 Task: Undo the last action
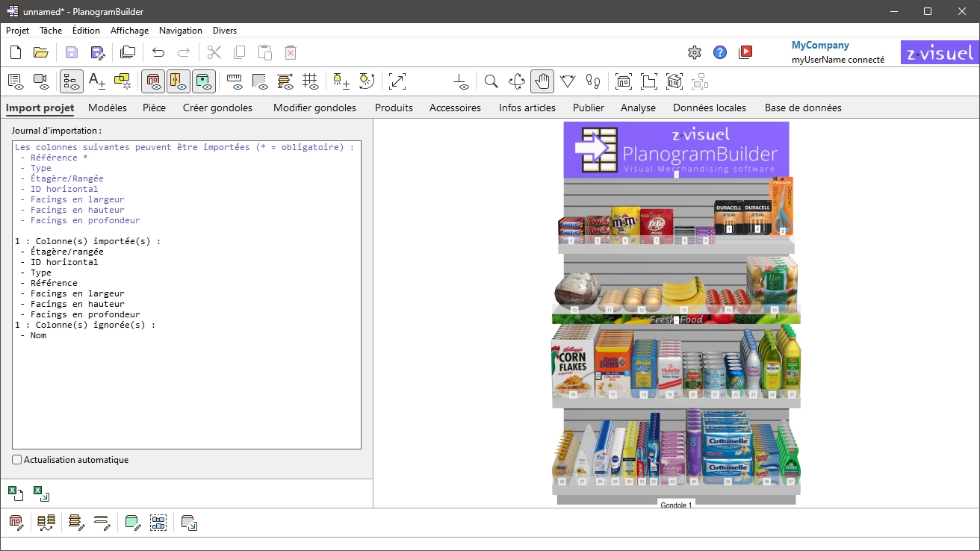point(158,52)
